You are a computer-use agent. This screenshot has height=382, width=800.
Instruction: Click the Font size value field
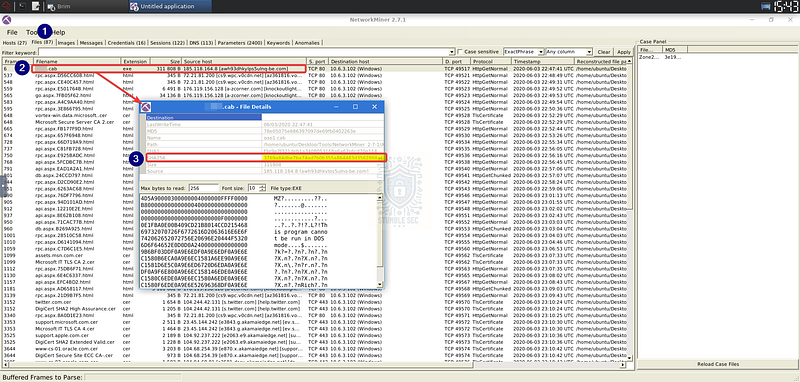pyautogui.click(x=254, y=188)
